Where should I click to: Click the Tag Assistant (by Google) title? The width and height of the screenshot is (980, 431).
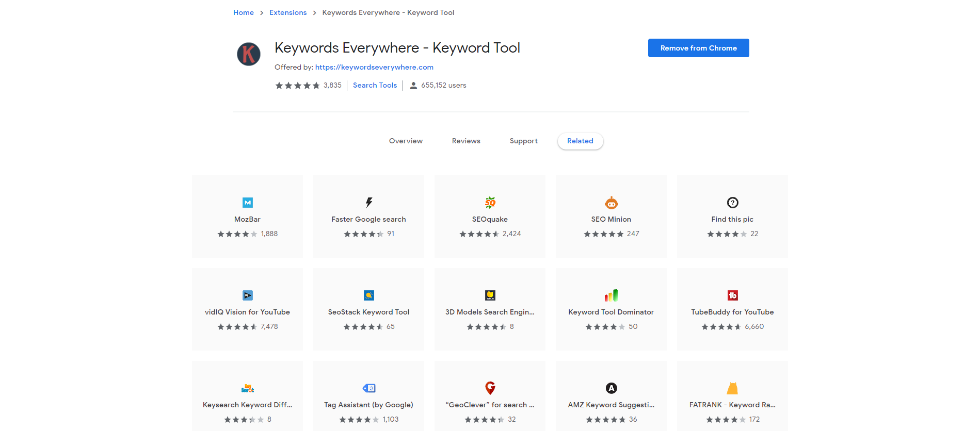(369, 405)
